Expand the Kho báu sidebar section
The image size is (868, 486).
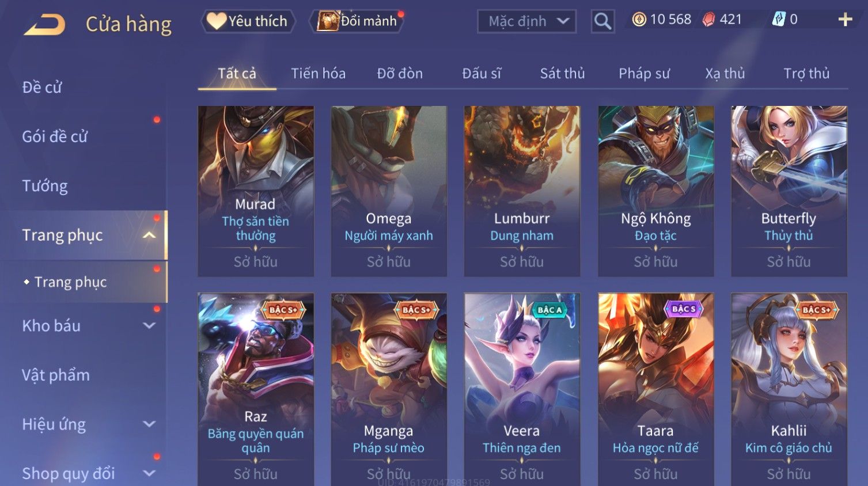click(149, 325)
